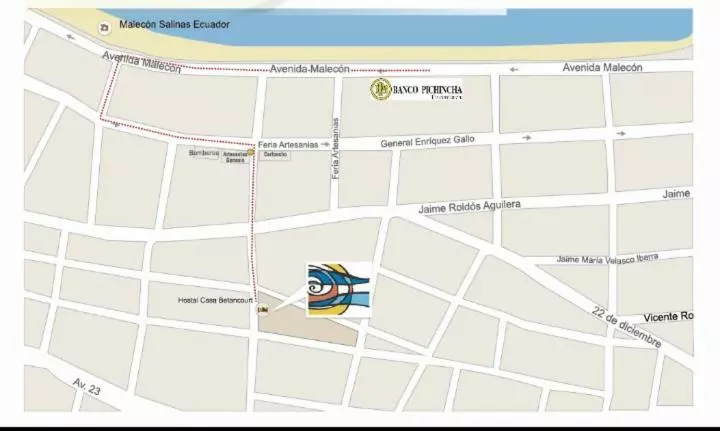Screen dimensions: 720x431
Task: Click the Hostal Casa Betancourt marker icon
Action: click(x=263, y=310)
